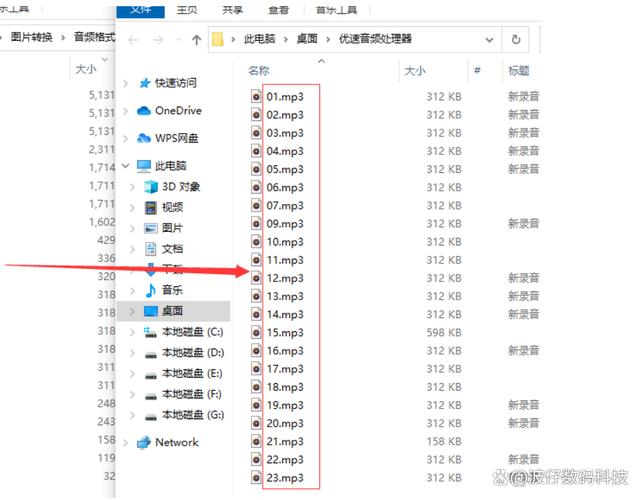The height and width of the screenshot is (500, 641).
Task: Switch to the 查看 ribbon tab
Action: [278, 10]
